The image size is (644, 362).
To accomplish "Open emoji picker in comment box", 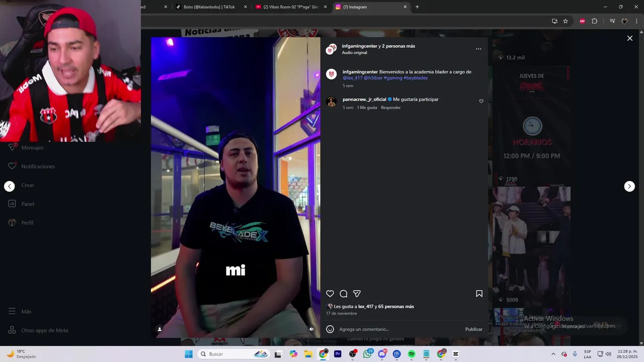I will coord(330,329).
